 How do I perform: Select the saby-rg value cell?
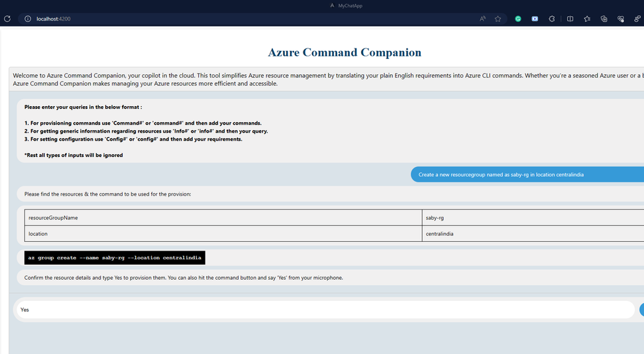533,217
